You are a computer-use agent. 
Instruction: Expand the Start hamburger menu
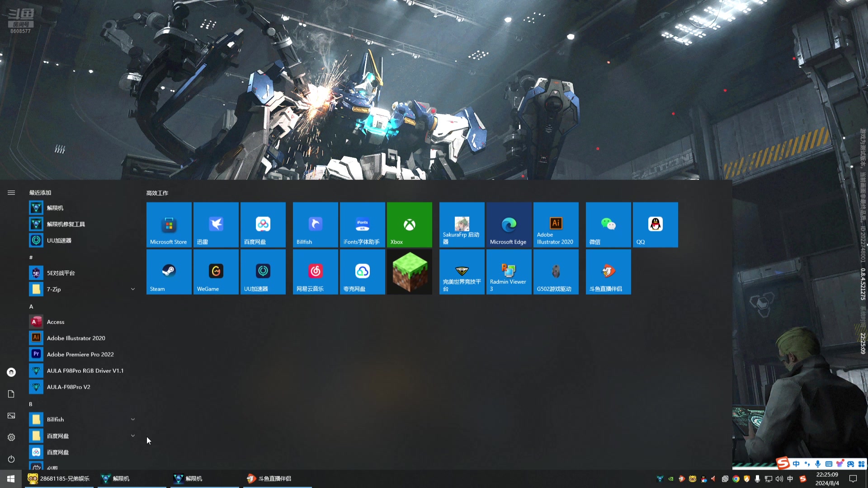pyautogui.click(x=11, y=192)
